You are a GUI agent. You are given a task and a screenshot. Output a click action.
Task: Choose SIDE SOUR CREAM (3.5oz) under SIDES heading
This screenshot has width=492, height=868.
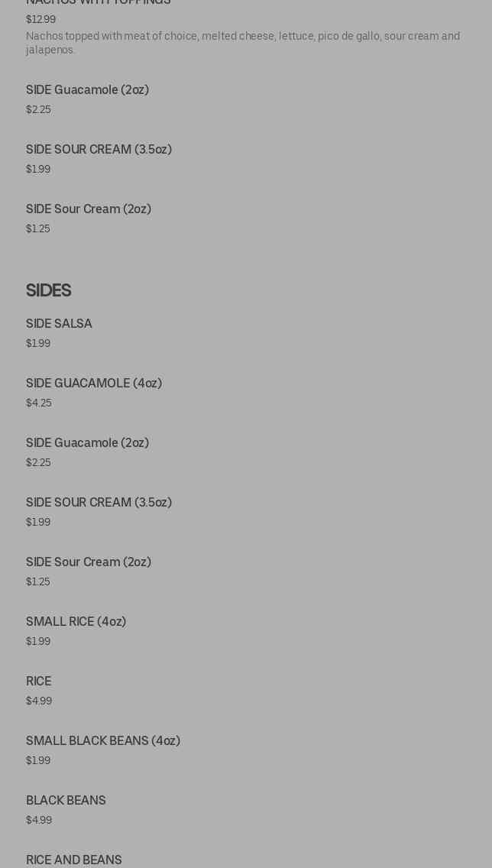coord(99,503)
